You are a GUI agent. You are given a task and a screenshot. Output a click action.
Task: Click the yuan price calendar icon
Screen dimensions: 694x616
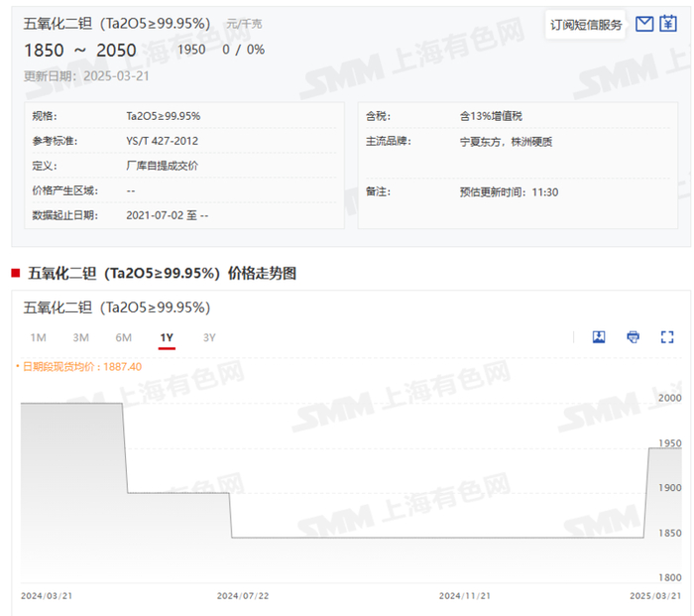[x=668, y=24]
